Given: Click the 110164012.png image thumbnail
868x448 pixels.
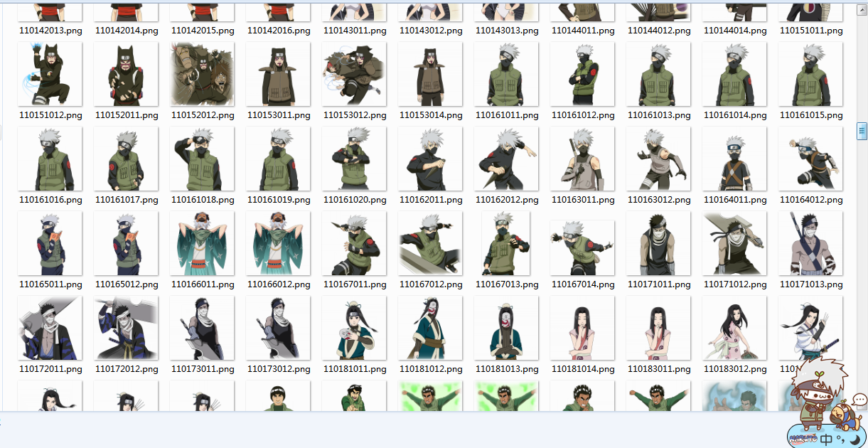Looking at the screenshot, I should point(810,159).
